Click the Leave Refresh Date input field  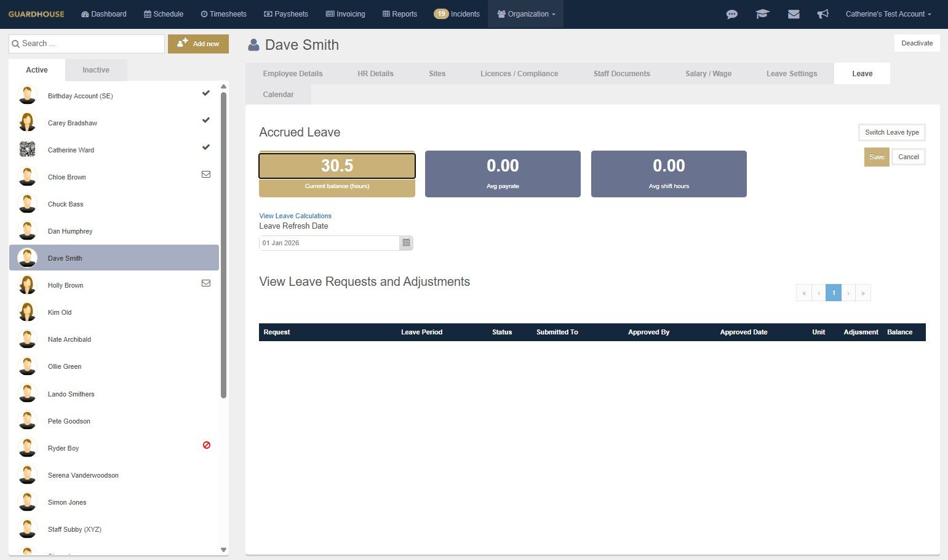pos(329,243)
